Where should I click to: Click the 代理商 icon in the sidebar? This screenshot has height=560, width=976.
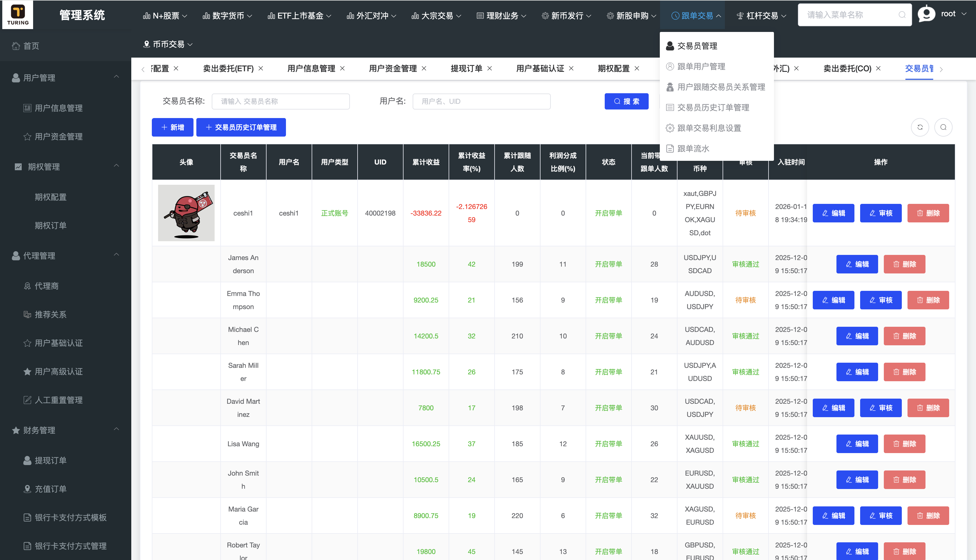coord(27,285)
